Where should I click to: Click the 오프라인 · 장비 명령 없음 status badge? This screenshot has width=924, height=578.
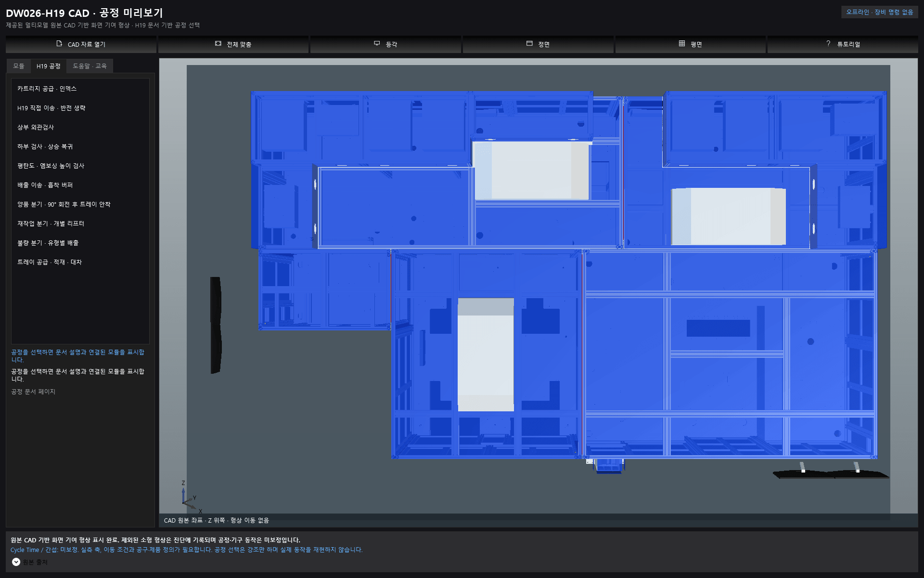click(x=880, y=12)
